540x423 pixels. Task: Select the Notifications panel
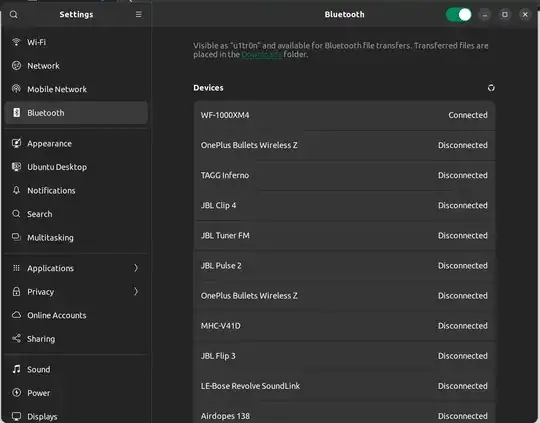(x=76, y=190)
